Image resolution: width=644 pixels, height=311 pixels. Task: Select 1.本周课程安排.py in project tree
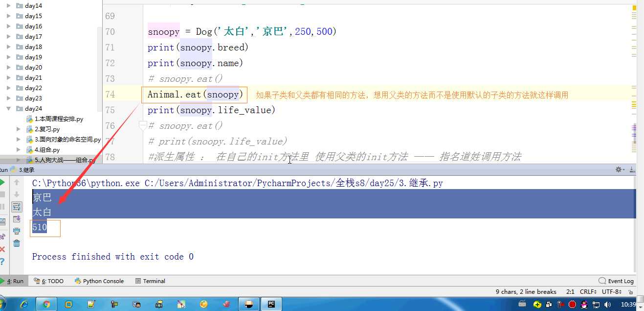59,119
